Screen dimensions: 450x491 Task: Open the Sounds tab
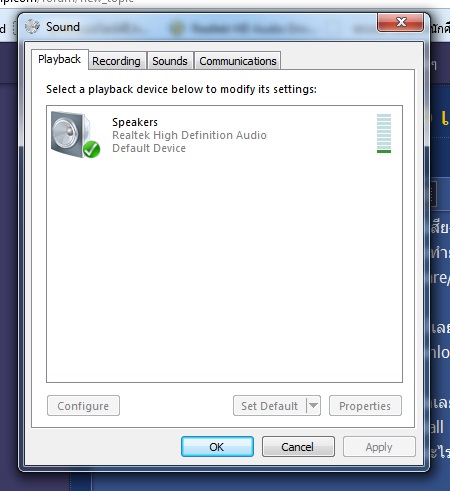[170, 61]
